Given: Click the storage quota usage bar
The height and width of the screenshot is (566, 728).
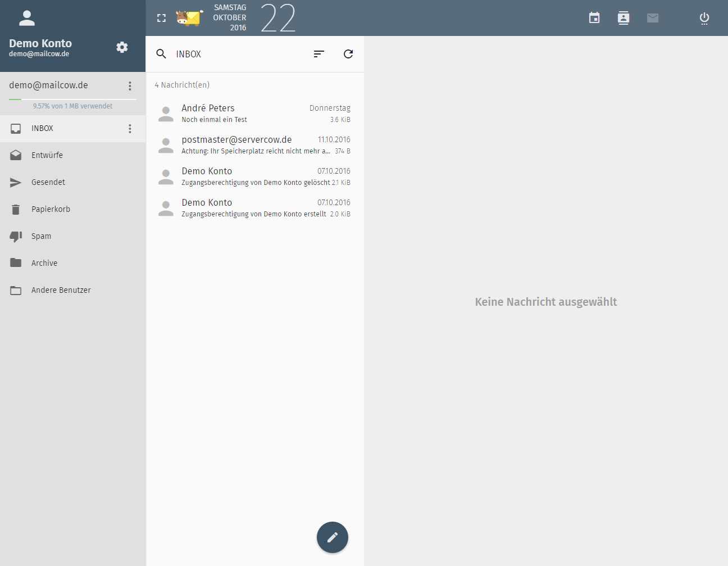Looking at the screenshot, I should [72, 99].
